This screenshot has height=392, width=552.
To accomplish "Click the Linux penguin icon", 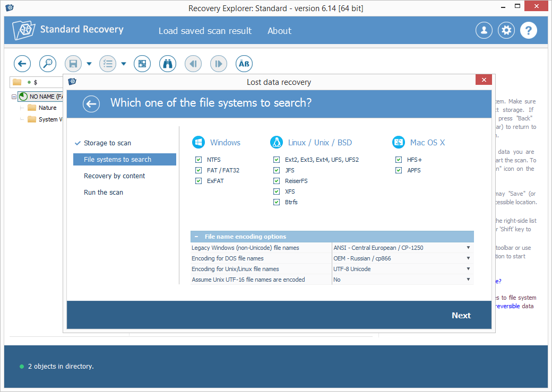I will 277,143.
